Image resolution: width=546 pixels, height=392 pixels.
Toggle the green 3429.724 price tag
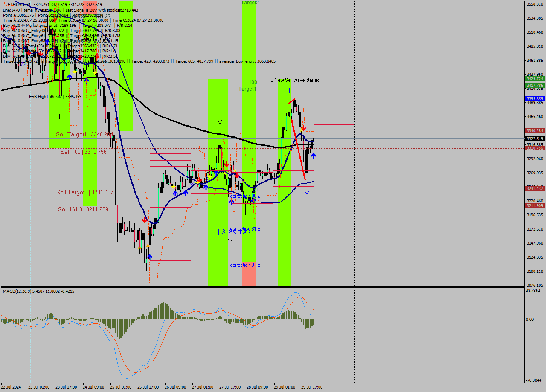point(535,79)
